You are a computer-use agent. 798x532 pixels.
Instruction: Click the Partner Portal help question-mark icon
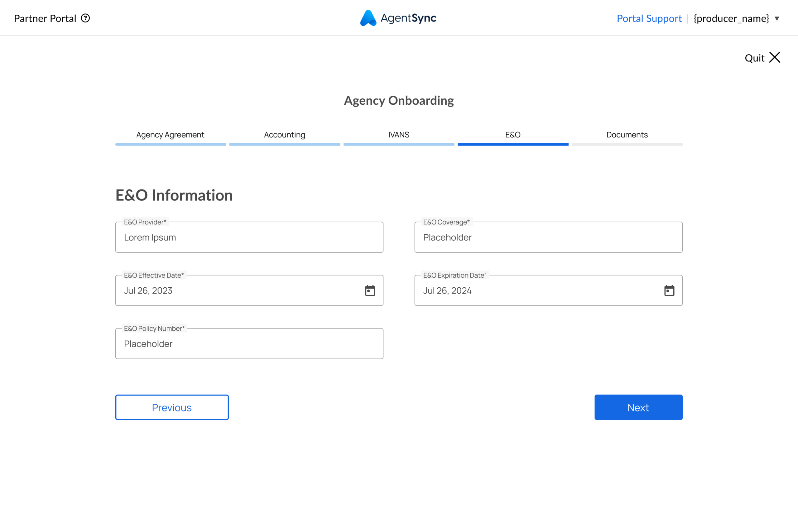tap(85, 18)
